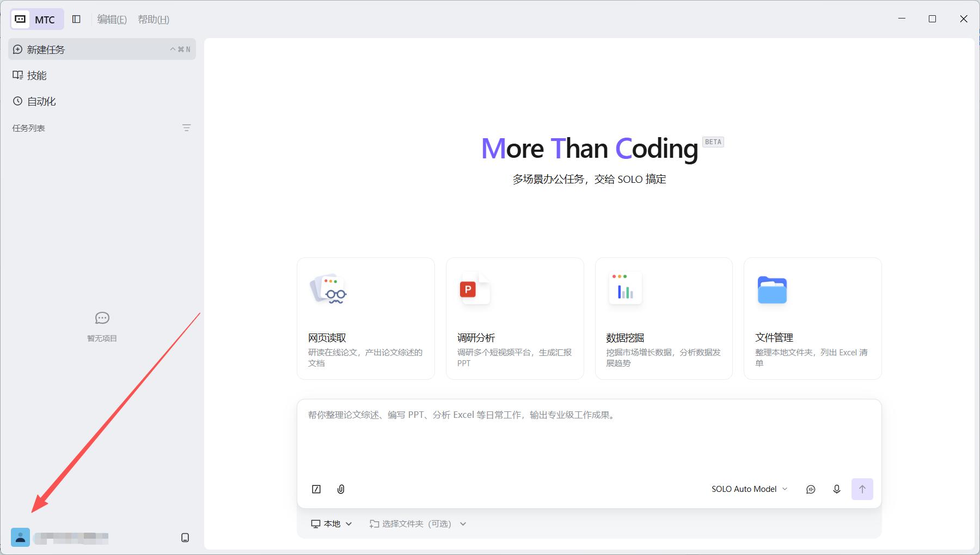Click the microphone voice input icon
Viewport: 980px width, 555px height.
pyautogui.click(x=837, y=489)
